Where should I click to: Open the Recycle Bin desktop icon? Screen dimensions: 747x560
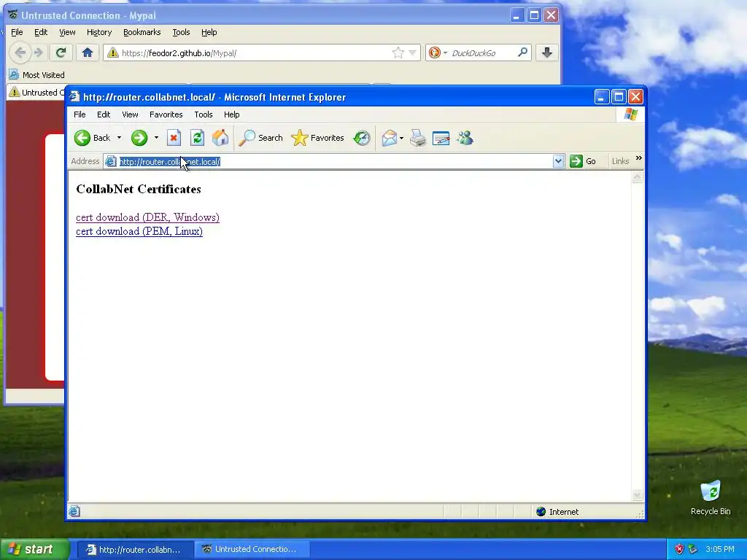pyautogui.click(x=711, y=497)
